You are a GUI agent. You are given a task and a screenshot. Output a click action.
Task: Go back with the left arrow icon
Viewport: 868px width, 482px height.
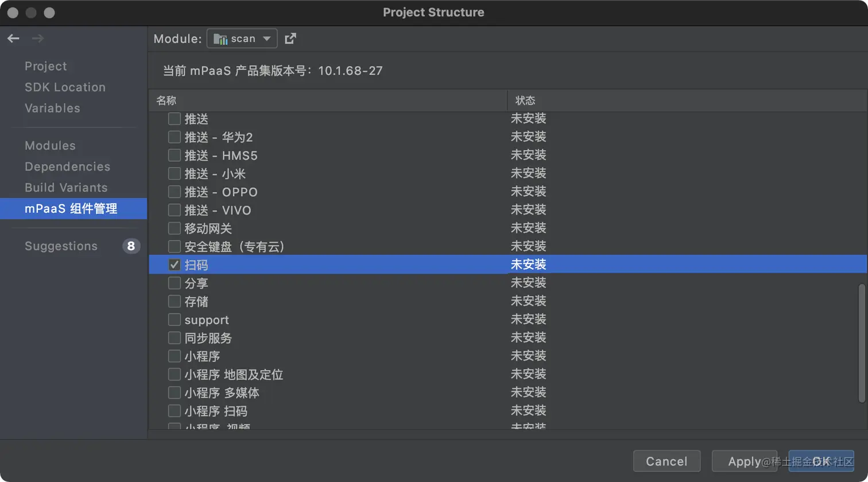13,38
